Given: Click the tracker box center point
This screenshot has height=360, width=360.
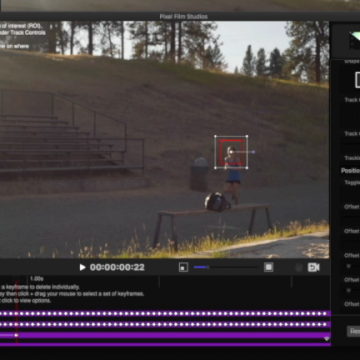Looking at the screenshot, I should point(231,152).
